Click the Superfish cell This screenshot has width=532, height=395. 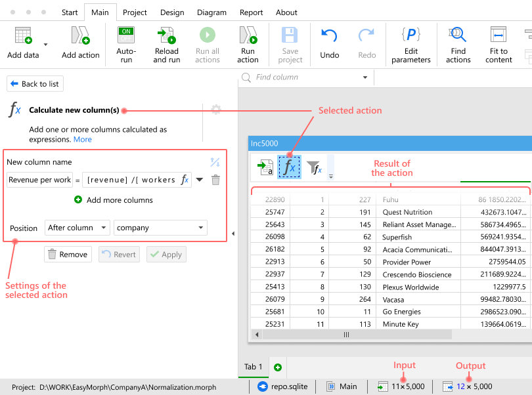pyautogui.click(x=418, y=237)
